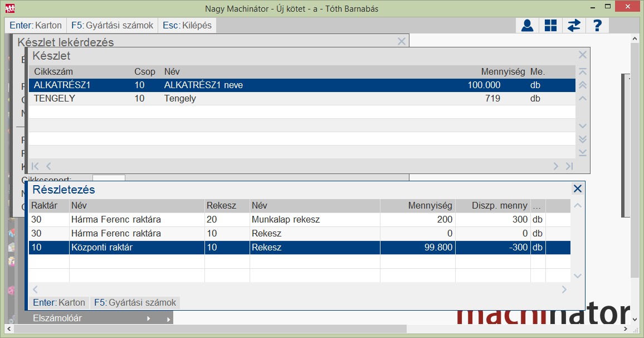
Task: Expand the Elszámolóár menu item arrow
Action: point(148,318)
